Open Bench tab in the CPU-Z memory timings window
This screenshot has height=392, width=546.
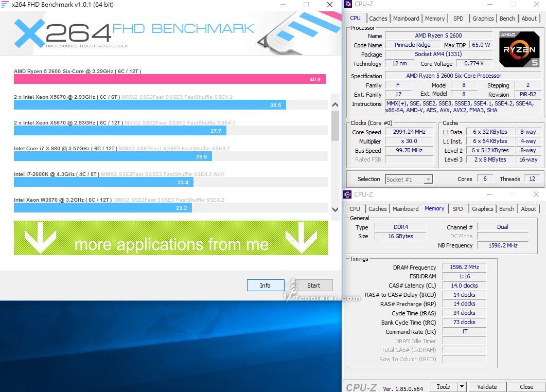click(x=507, y=209)
